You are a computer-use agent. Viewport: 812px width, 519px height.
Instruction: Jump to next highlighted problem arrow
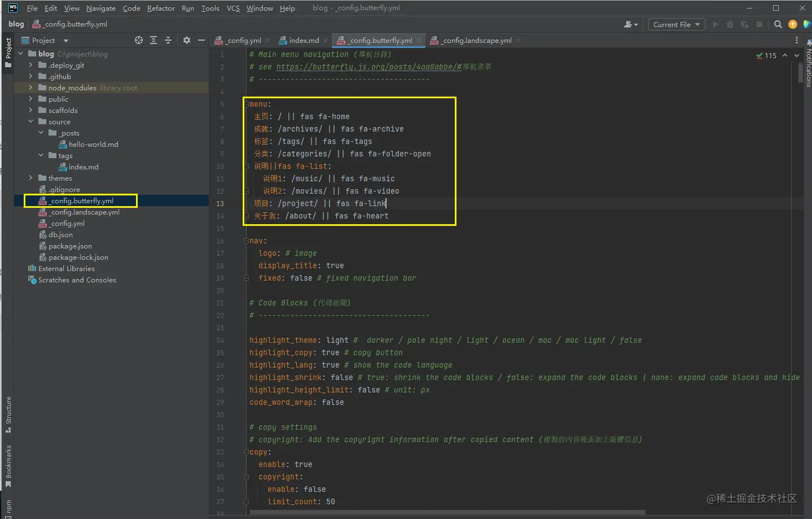797,55
